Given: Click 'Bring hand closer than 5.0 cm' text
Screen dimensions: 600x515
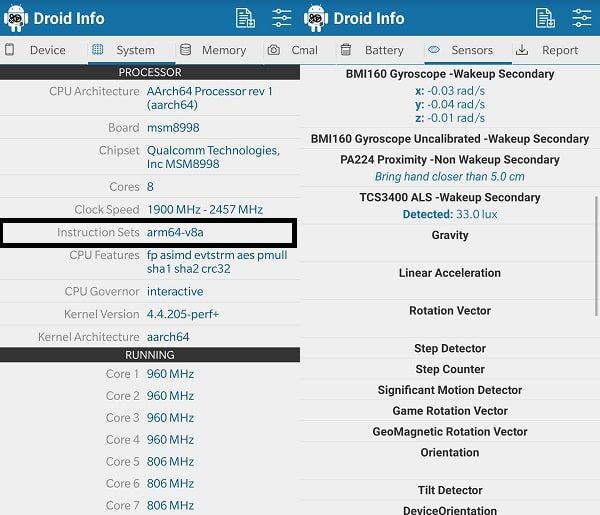Looking at the screenshot, I should pos(450,176).
